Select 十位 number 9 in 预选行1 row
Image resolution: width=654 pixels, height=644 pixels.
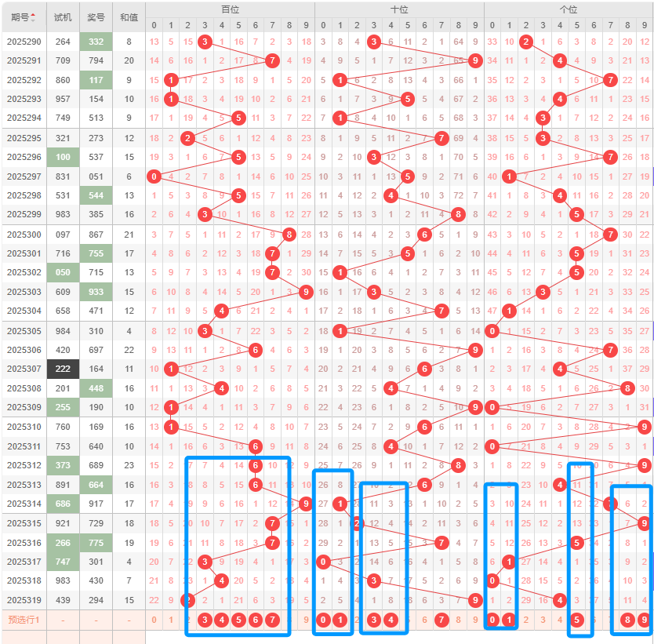[475, 620]
